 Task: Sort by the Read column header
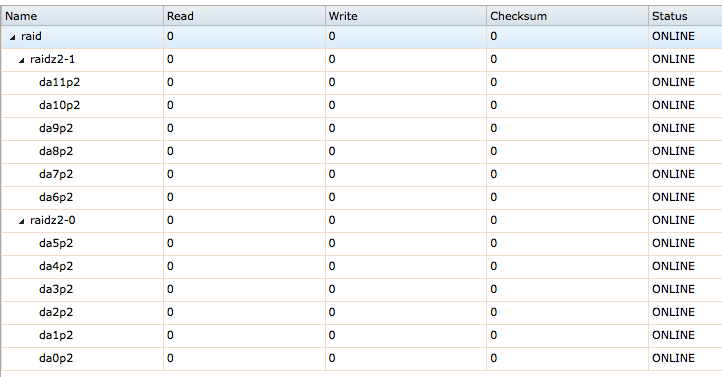tap(244, 16)
